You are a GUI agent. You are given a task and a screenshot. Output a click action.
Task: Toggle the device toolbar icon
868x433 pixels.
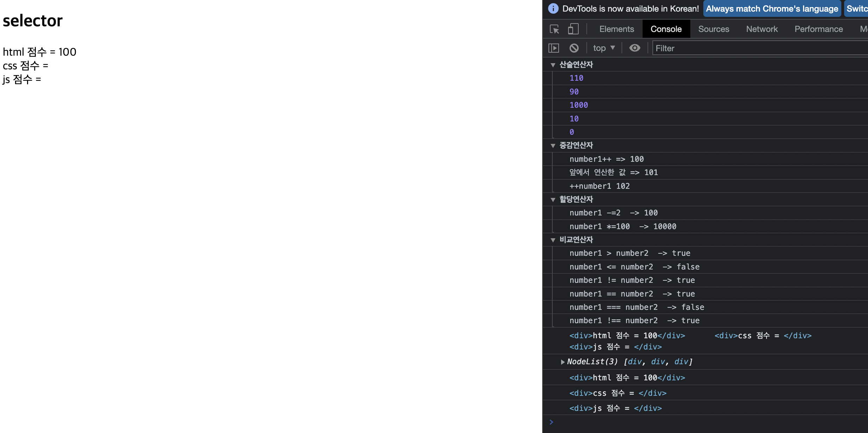[573, 29]
